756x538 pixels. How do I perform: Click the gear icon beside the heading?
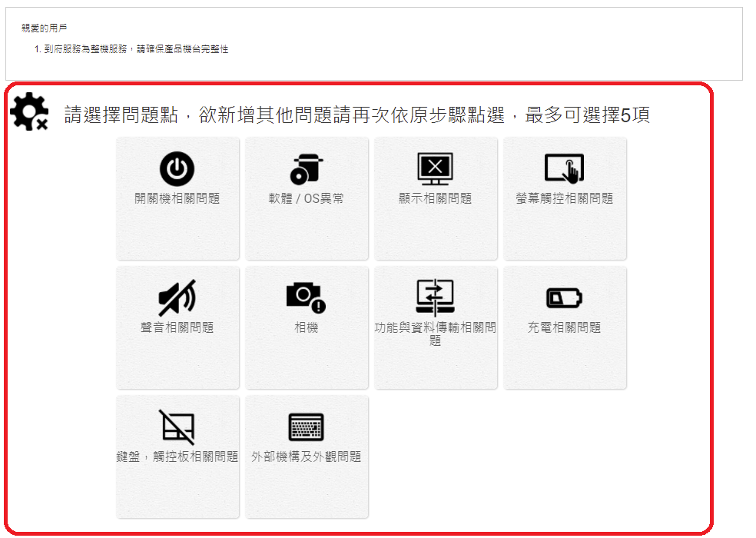pos(29,111)
